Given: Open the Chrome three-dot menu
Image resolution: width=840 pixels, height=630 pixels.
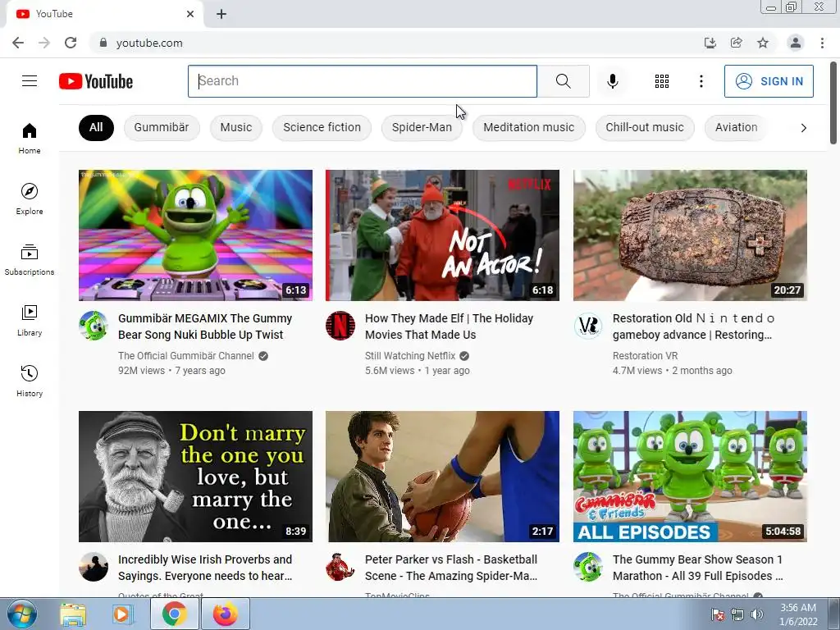Looking at the screenshot, I should (x=822, y=43).
